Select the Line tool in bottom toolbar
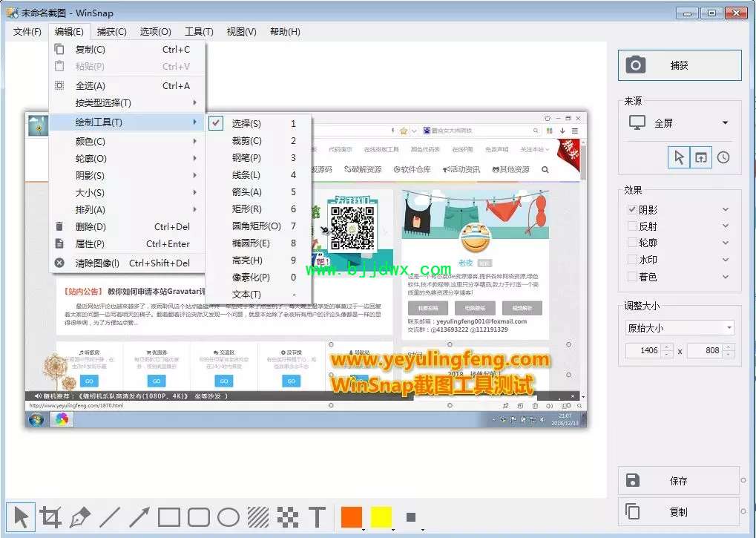756x538 pixels. pyautogui.click(x=110, y=517)
